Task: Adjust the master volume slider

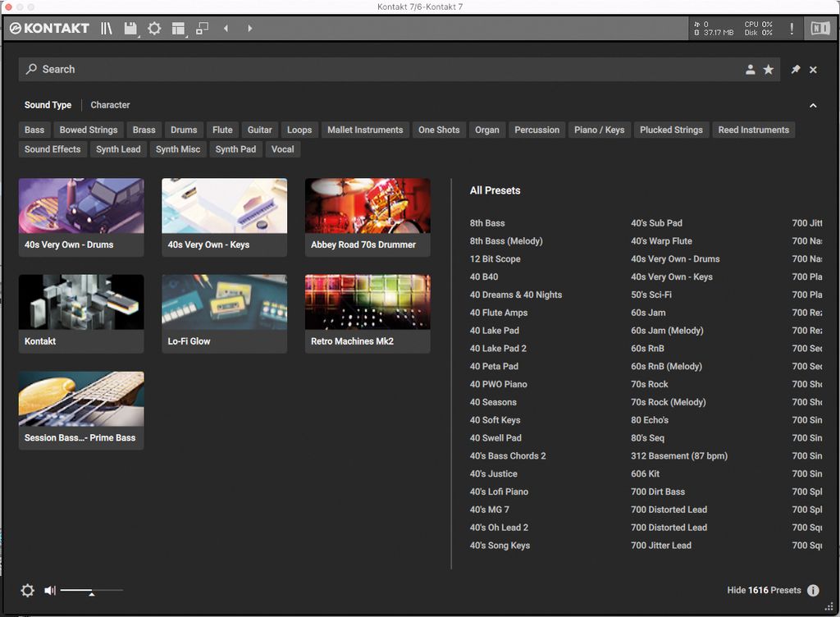Action: [92, 590]
